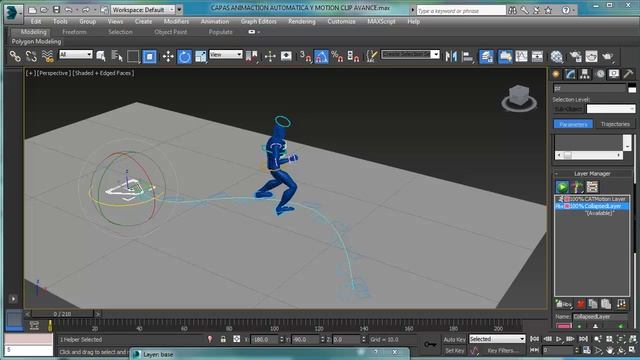Click the Set Key button
This screenshot has height=360, width=640.
pyautogui.click(x=454, y=351)
